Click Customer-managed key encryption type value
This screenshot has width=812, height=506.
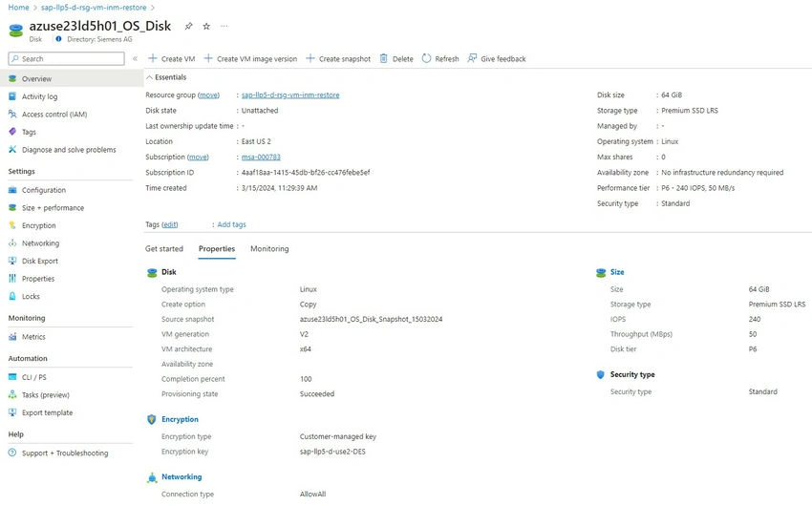pos(337,436)
